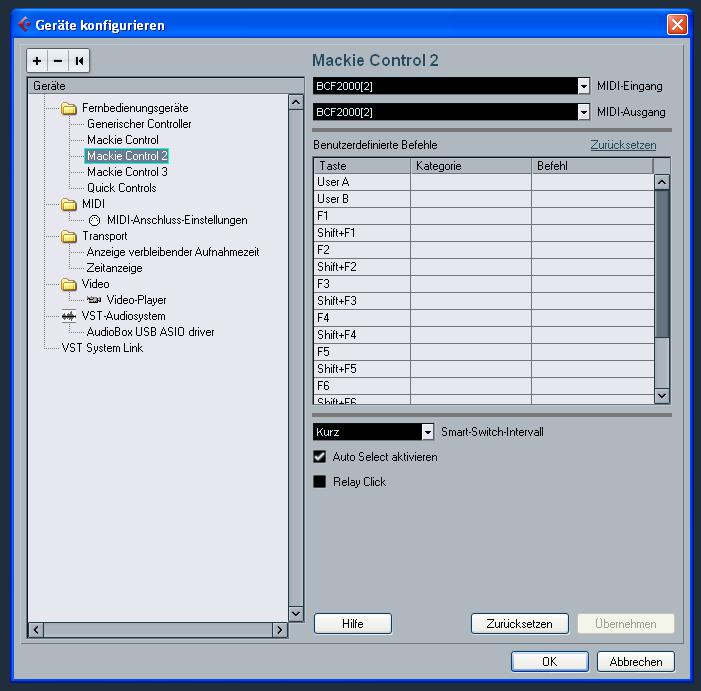This screenshot has height=691, width=701.
Task: Disable the Auto Select aktivieren checkbox
Action: 320,457
